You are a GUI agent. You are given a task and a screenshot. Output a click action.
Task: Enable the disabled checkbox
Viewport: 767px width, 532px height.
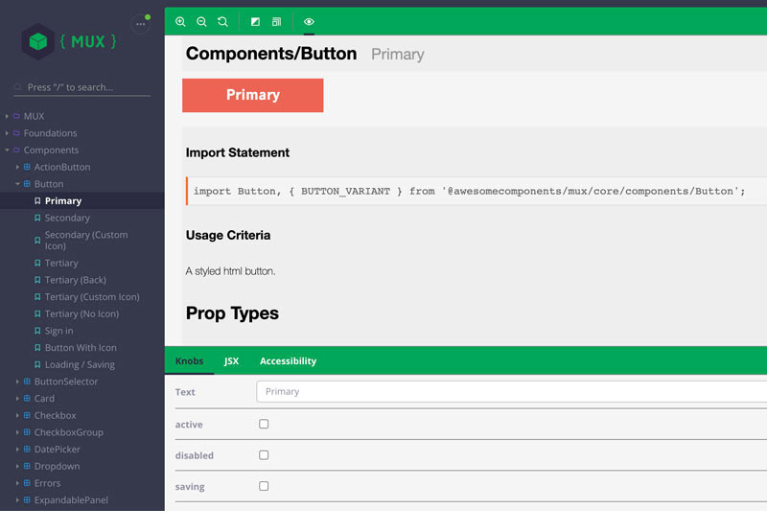(x=264, y=455)
